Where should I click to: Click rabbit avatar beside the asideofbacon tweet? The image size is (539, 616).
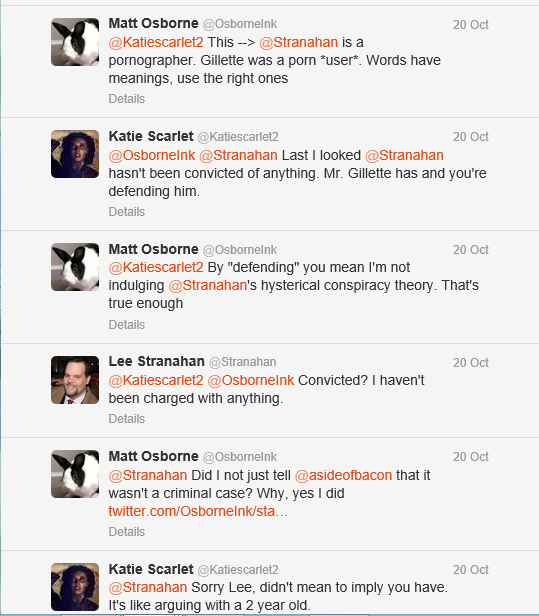pos(75,474)
